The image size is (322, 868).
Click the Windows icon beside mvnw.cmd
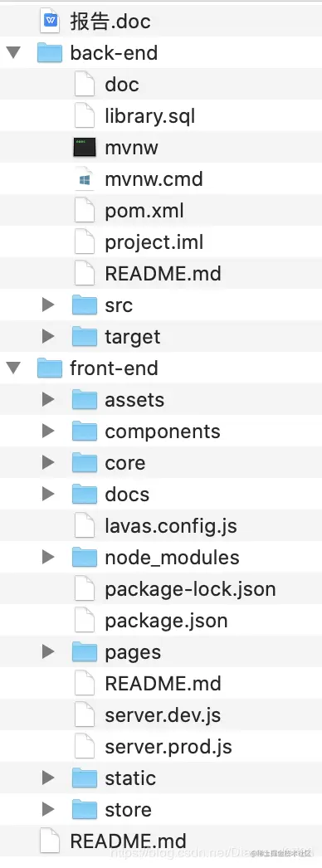tap(85, 179)
